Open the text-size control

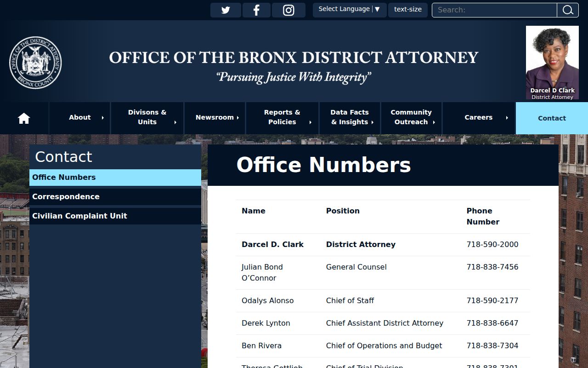tap(408, 10)
